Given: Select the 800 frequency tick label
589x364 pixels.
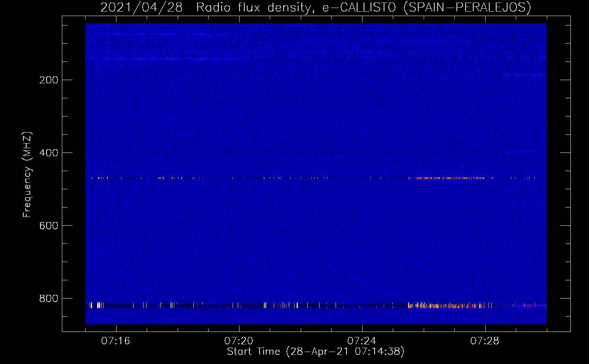Looking at the screenshot, I should pyautogui.click(x=49, y=298).
